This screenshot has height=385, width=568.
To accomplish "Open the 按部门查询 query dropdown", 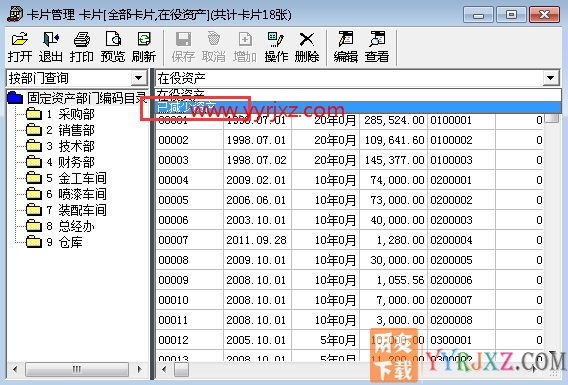I will click(138, 78).
